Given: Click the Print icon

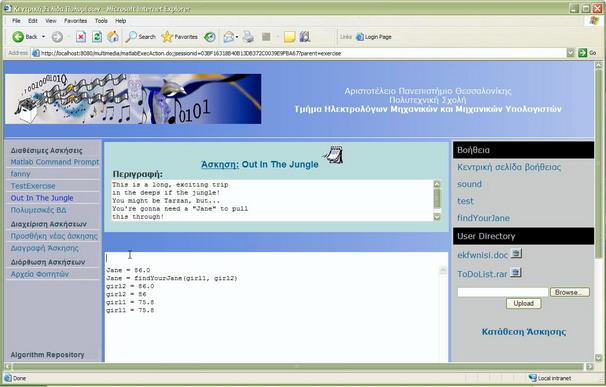Looking at the screenshot, I should point(249,37).
